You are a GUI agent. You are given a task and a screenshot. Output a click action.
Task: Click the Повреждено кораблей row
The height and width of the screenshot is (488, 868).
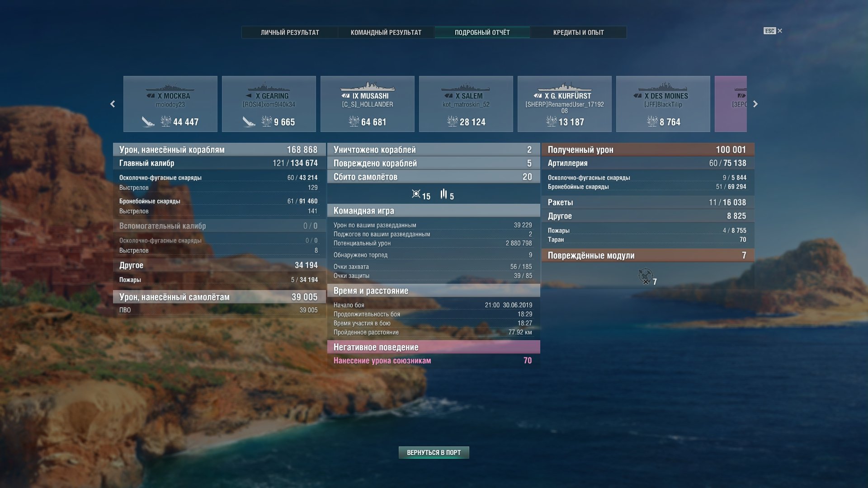click(434, 163)
